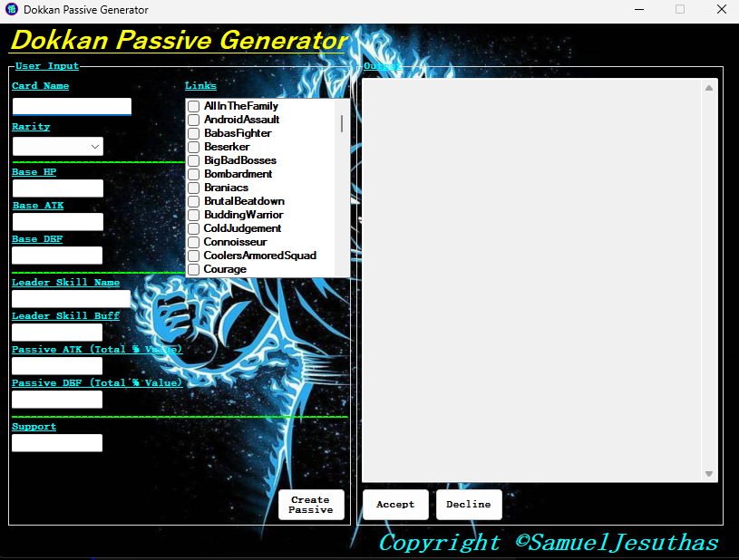Click the Base DEF label
The height and width of the screenshot is (560, 739).
37,239
